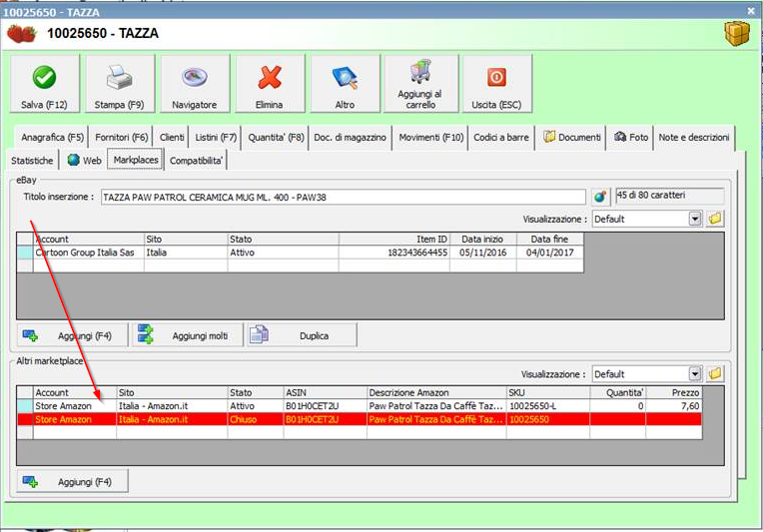Click the 45 di 80 caratteri field

pos(670,196)
